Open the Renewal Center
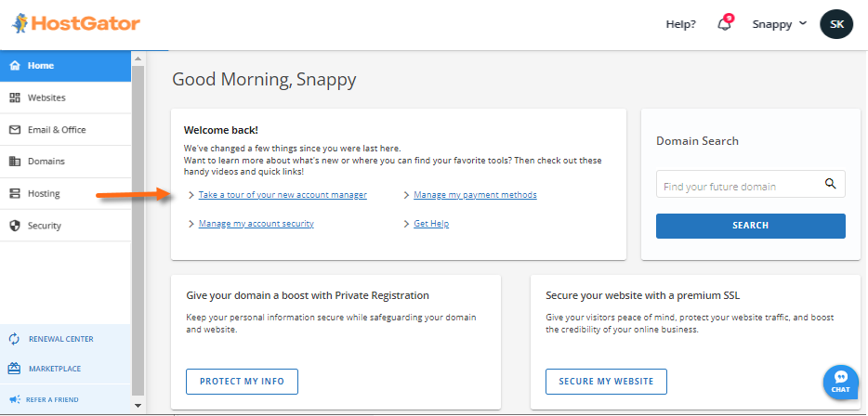868x416 pixels. (65, 339)
